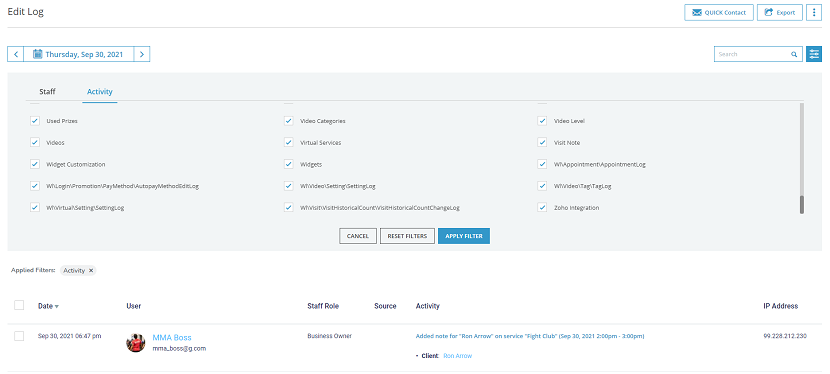Click the User column header
The image size is (830, 374).
pyautogui.click(x=133, y=306)
